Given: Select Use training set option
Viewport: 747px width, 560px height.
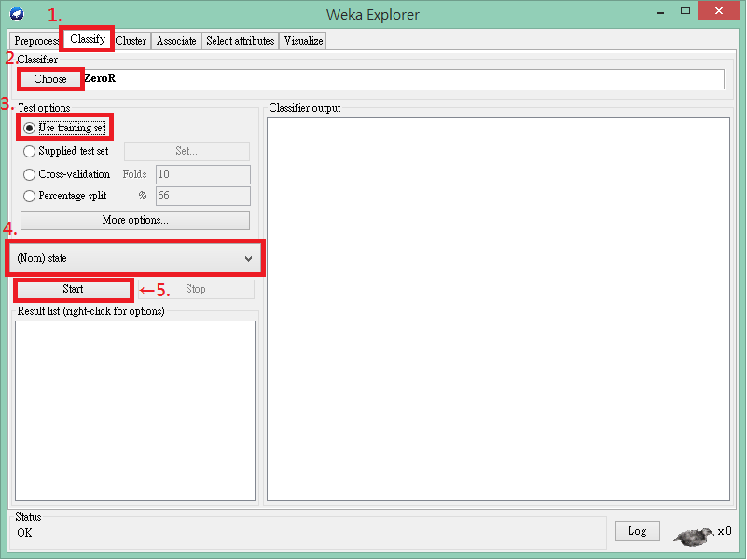Looking at the screenshot, I should [x=64, y=128].
